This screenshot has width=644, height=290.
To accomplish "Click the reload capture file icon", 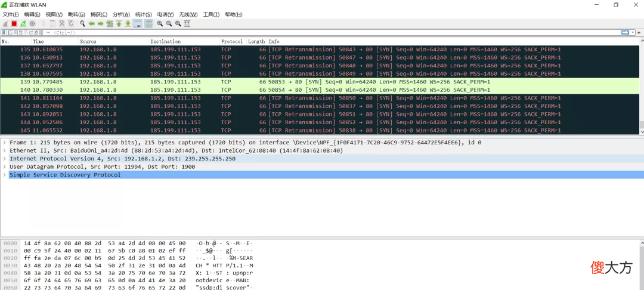I will tap(71, 24).
